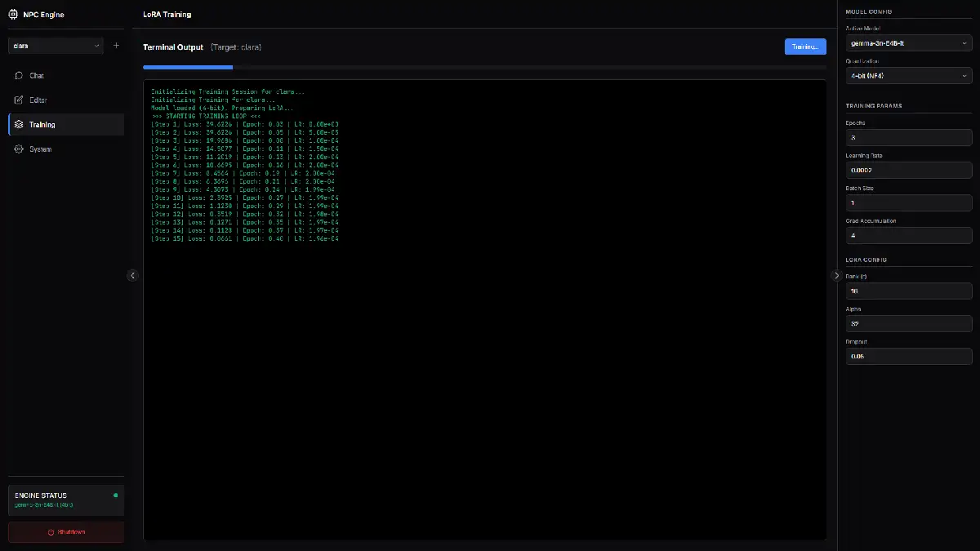
Task: Open the Quantization 4-bit (NF4) dropdown
Action: (x=909, y=75)
